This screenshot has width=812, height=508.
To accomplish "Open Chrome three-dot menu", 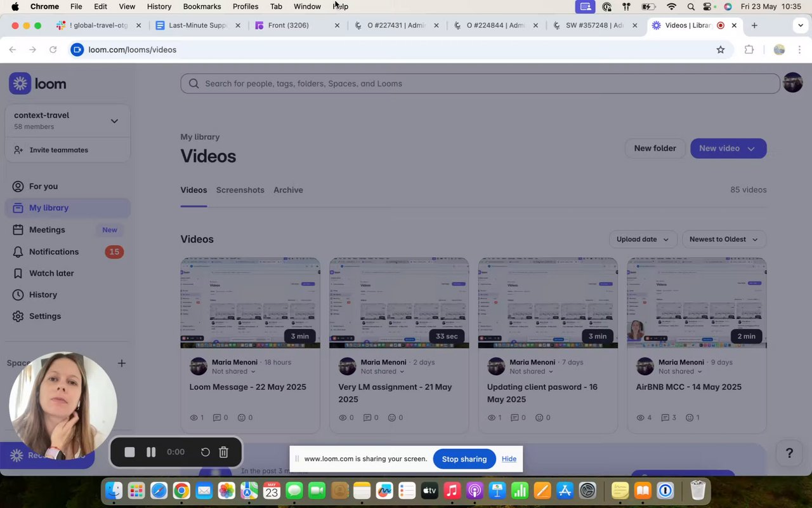I will pyautogui.click(x=799, y=50).
